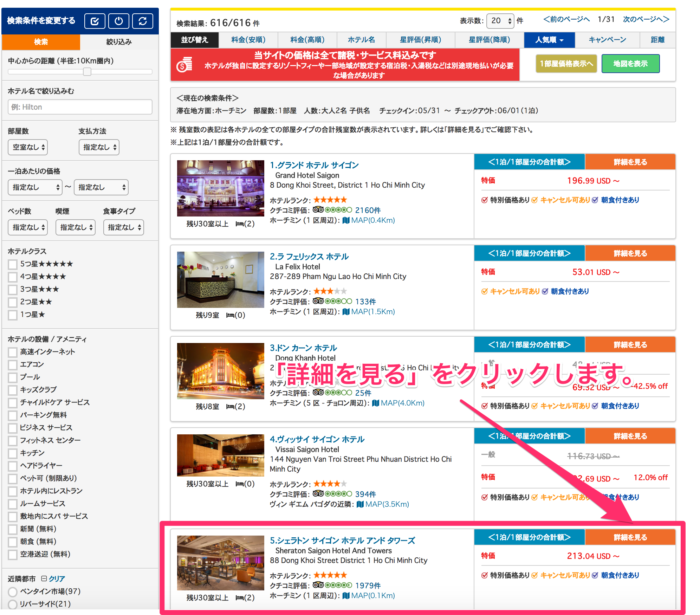Image resolution: width=700 pixels, height=615 pixels.
Task: Open グランド ホテル サイゴン hotel title link
Action: [x=314, y=165]
